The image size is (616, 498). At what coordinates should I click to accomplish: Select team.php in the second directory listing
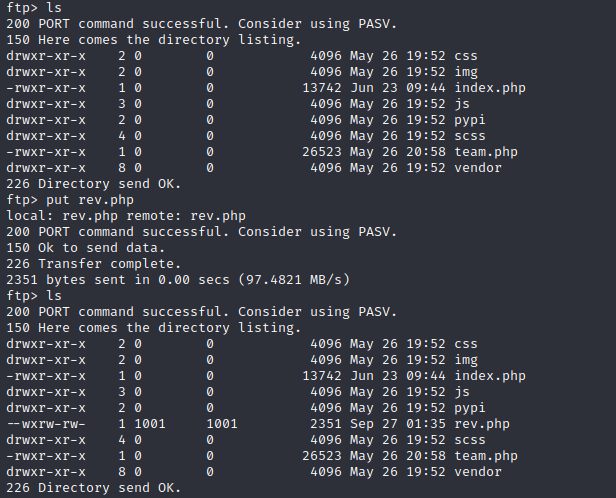(485, 455)
